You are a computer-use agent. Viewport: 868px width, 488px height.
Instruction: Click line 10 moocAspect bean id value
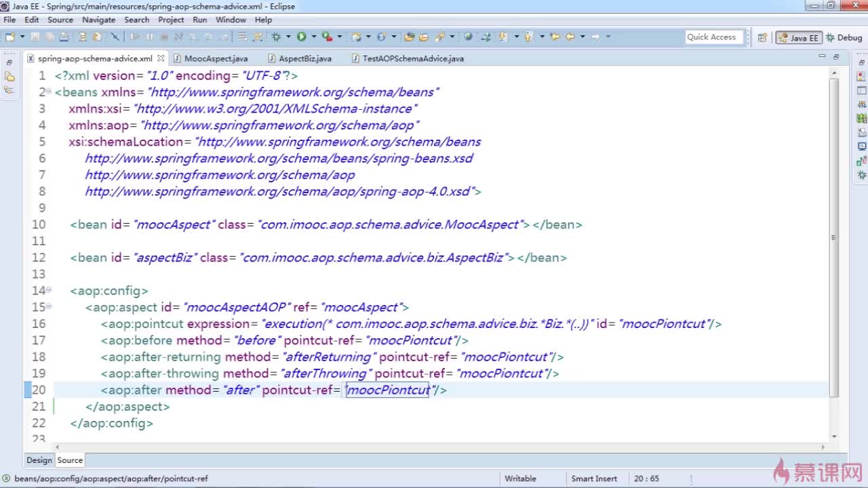(x=174, y=224)
